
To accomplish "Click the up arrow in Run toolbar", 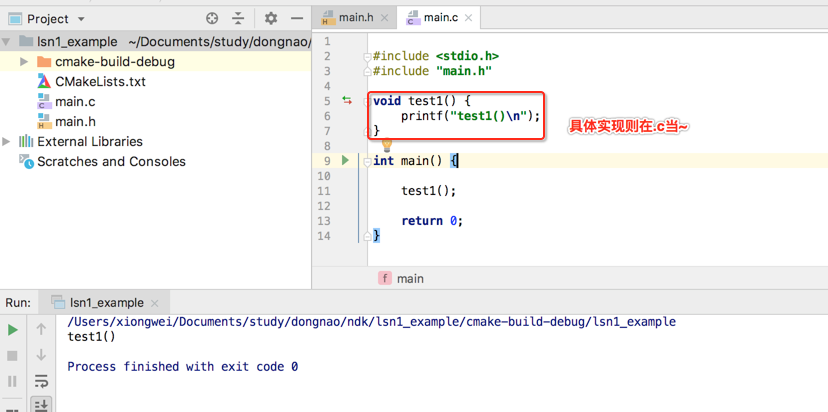I will click(x=41, y=330).
